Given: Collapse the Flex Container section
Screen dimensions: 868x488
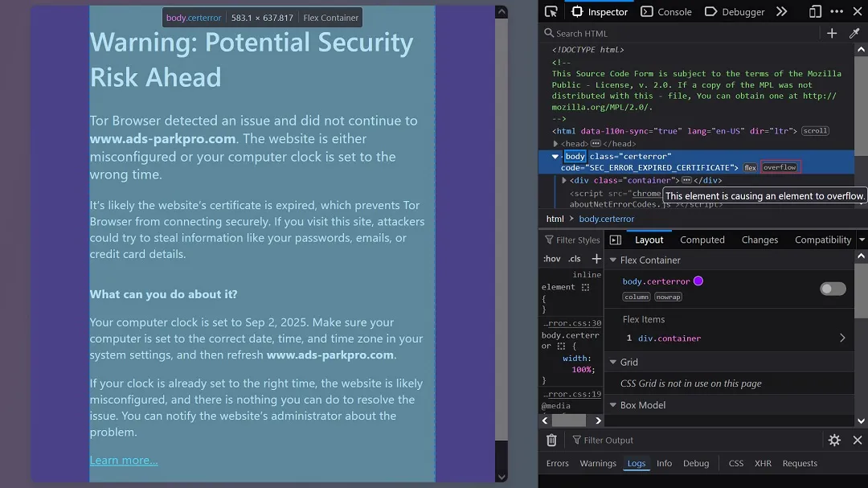Looking at the screenshot, I should tap(612, 260).
